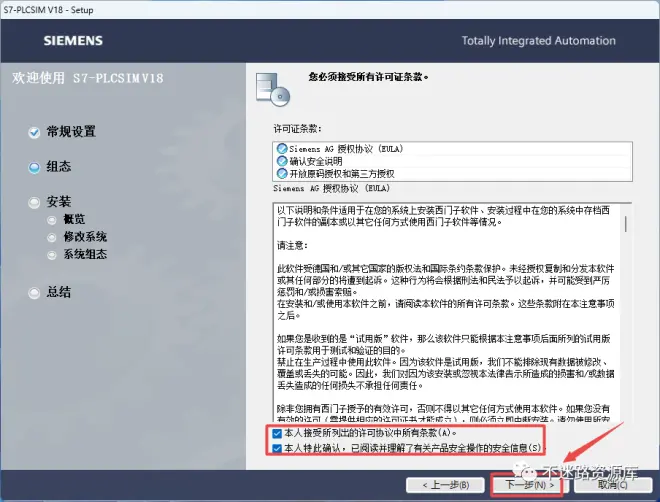Click the 许可证条款: label
660x502 pixels.
297,129
